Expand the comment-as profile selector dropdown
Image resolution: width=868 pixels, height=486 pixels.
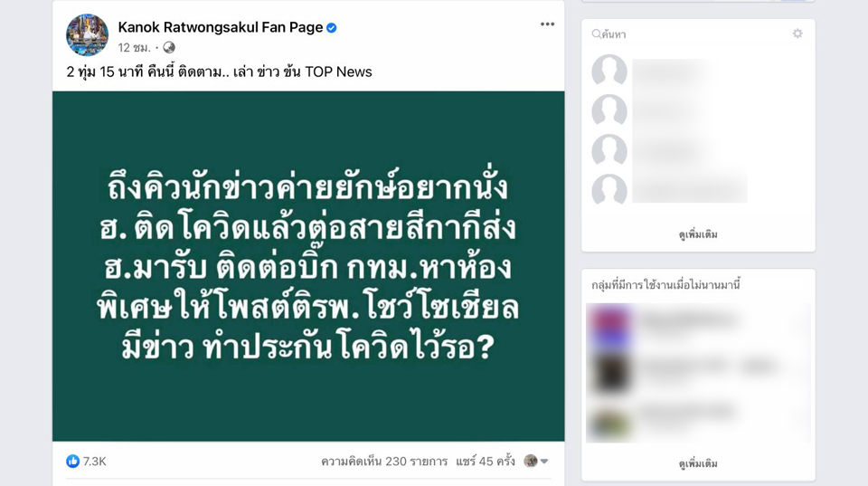pos(536,461)
